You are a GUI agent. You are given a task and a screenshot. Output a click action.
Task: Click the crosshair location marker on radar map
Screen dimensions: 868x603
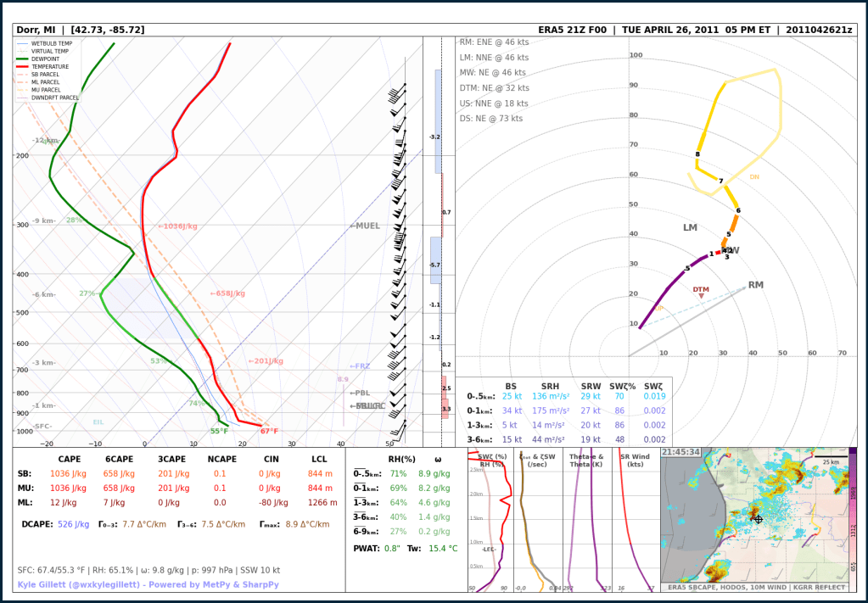(x=758, y=519)
